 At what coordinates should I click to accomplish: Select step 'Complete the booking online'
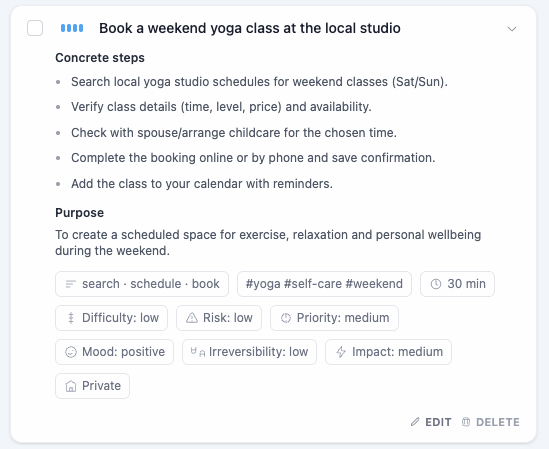coord(253,158)
